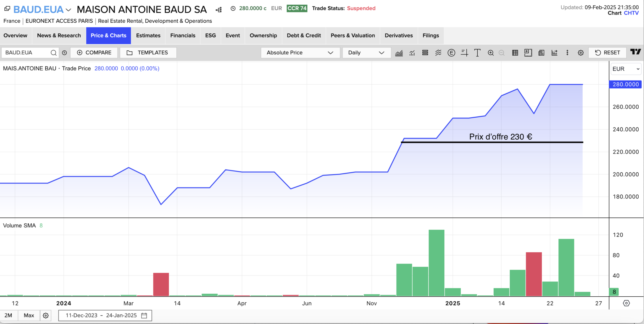
Task: Expand the Absolute Price dropdown
Action: (300, 53)
